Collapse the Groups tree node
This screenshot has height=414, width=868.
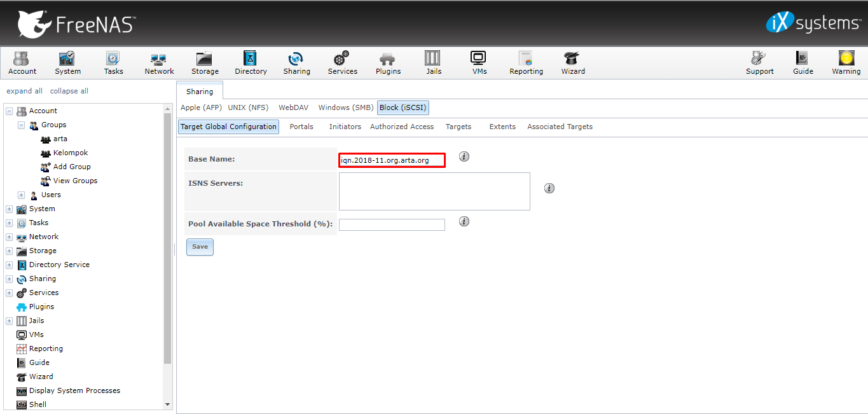[x=20, y=125]
